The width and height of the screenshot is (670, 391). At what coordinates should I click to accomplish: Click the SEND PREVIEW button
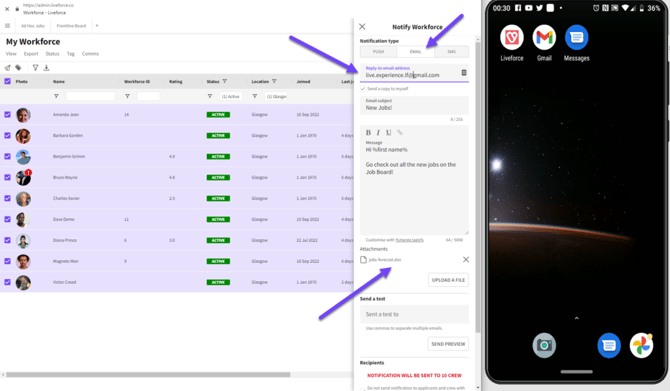pyautogui.click(x=448, y=344)
